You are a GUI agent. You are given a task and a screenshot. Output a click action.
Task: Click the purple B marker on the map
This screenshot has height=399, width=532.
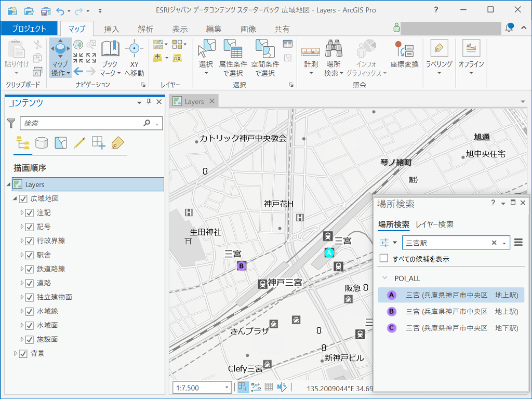[x=242, y=266]
